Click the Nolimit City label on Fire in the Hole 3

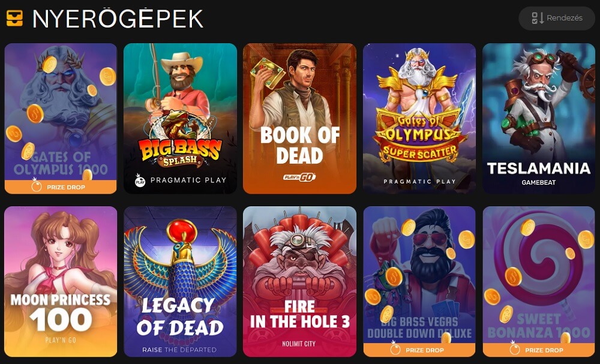point(299,344)
